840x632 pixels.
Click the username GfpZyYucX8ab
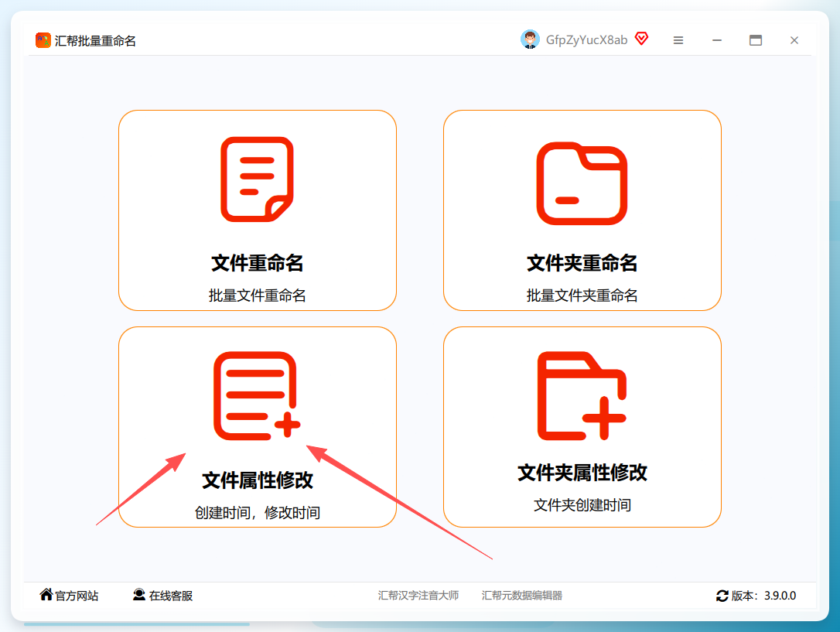point(586,40)
